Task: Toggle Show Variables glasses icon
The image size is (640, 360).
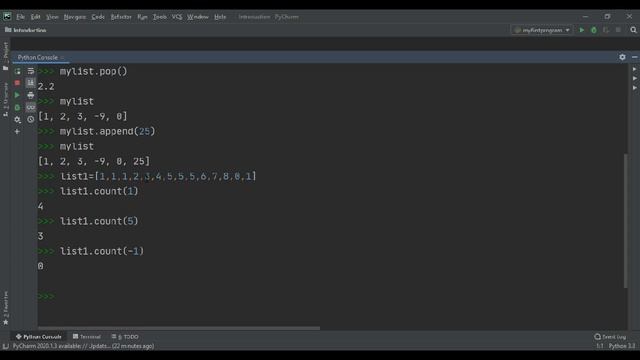Action: coord(31,107)
